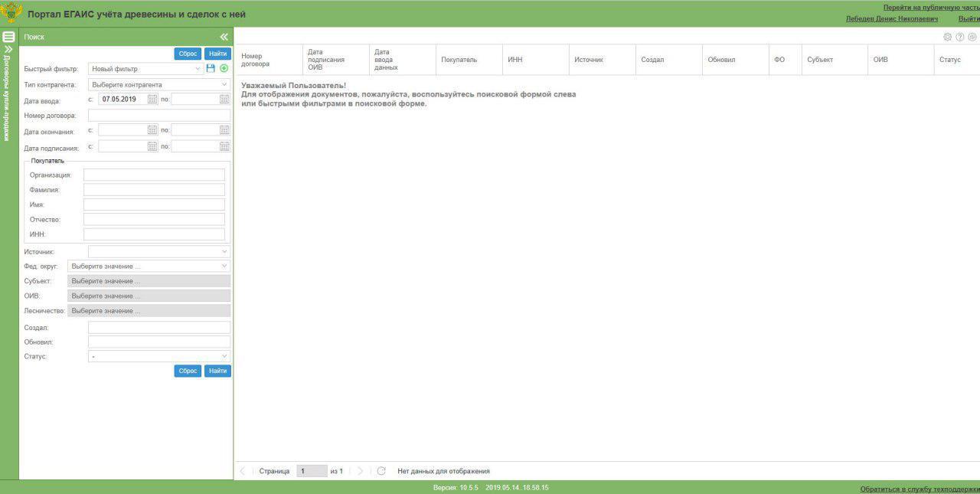The width and height of the screenshot is (980, 494).
Task: Open the Быстрый фильтр dropdown
Action: 145,69
